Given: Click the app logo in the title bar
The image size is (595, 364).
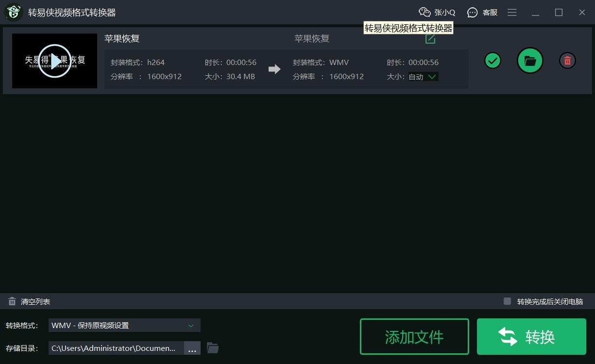Looking at the screenshot, I should pyautogui.click(x=13, y=12).
